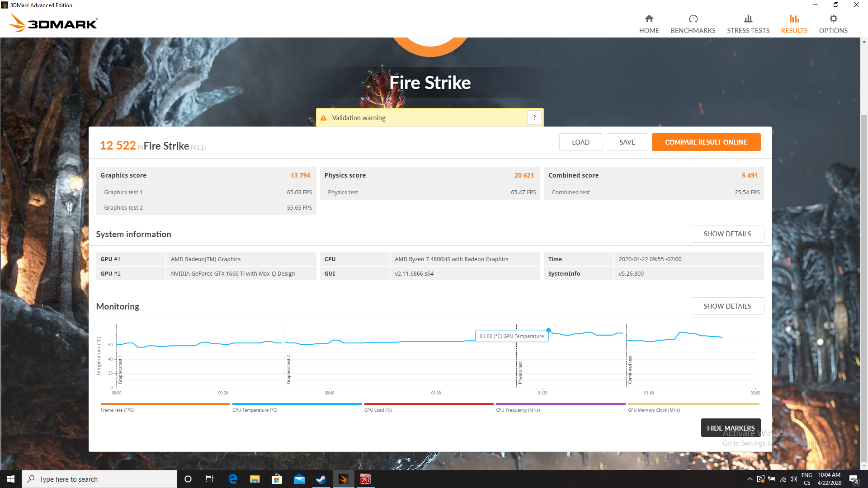Image resolution: width=868 pixels, height=488 pixels.
Task: Show hidden system tray icons
Action: [750, 479]
